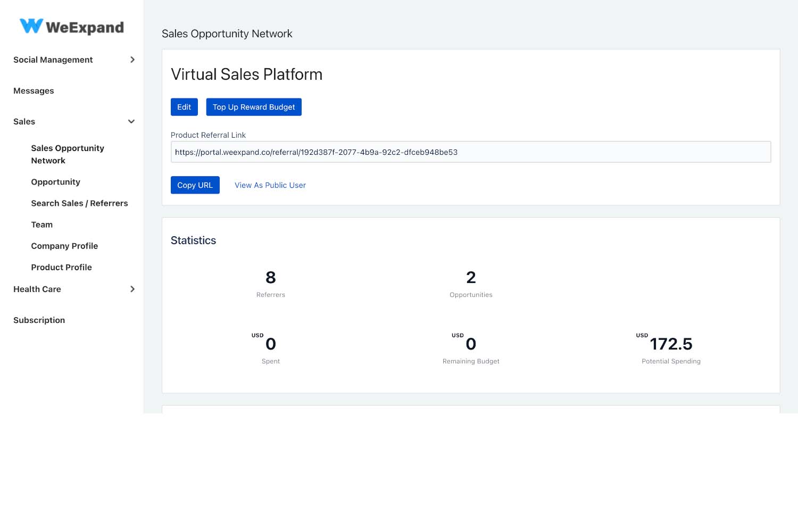This screenshot has width=798, height=532.
Task: Click the Referrers count statistic
Action: (x=270, y=278)
